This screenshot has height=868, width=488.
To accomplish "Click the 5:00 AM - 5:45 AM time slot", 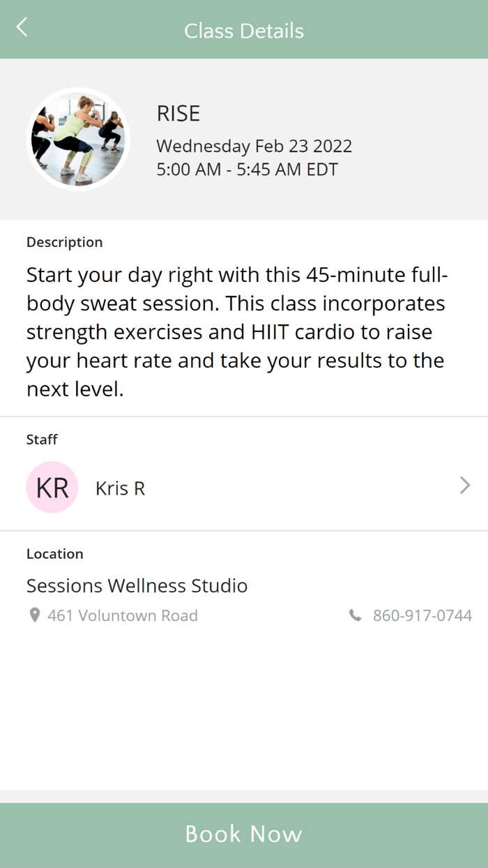I will (x=247, y=169).
